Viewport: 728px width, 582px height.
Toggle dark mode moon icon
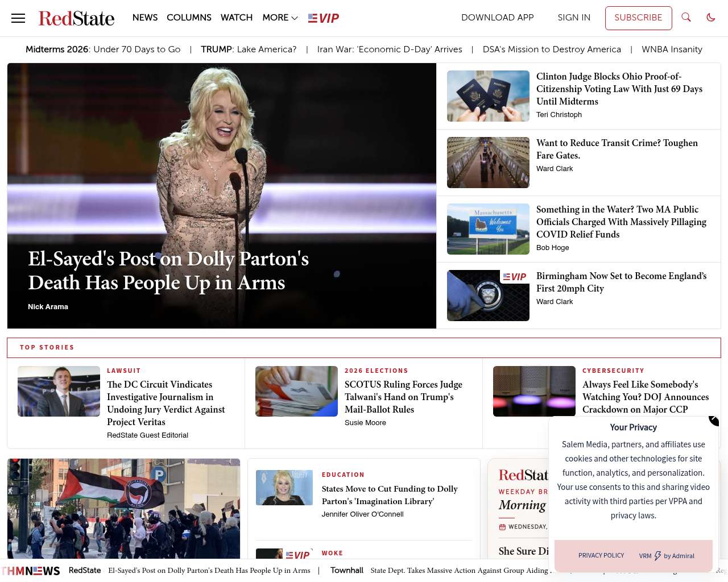tap(710, 18)
